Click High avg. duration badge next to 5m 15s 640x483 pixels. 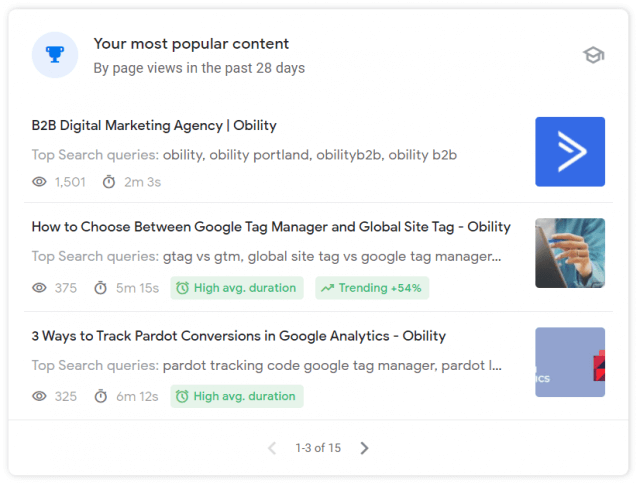coord(237,288)
